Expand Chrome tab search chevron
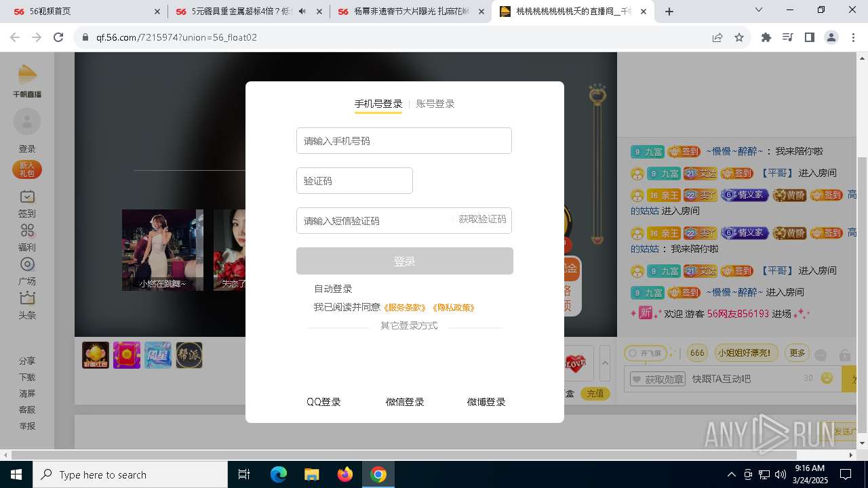 759,10
